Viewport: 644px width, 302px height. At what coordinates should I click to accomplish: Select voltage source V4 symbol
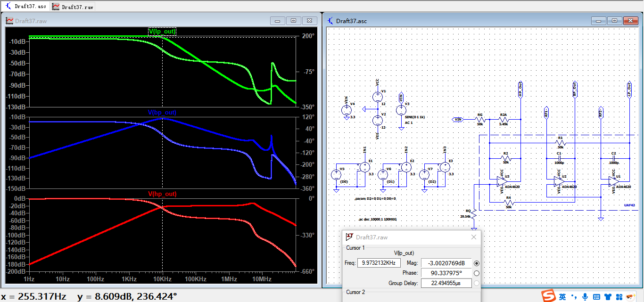(347, 110)
